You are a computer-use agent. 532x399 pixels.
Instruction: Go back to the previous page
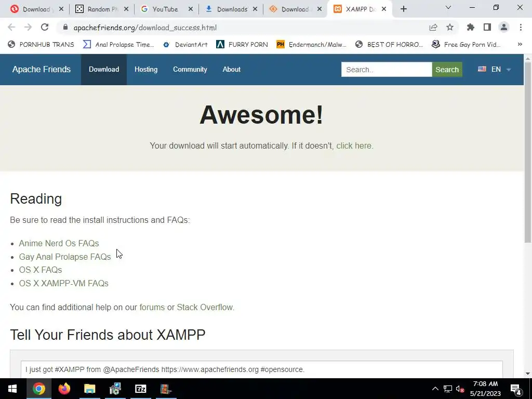tap(11, 28)
